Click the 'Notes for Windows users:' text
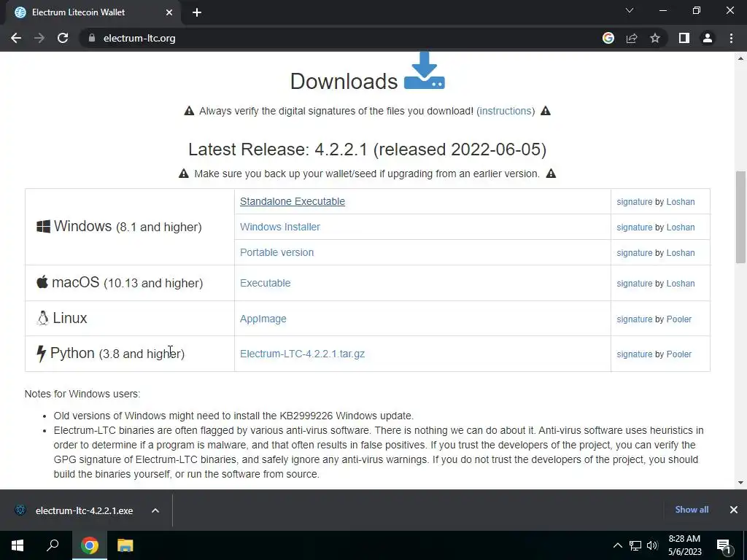 point(82,394)
